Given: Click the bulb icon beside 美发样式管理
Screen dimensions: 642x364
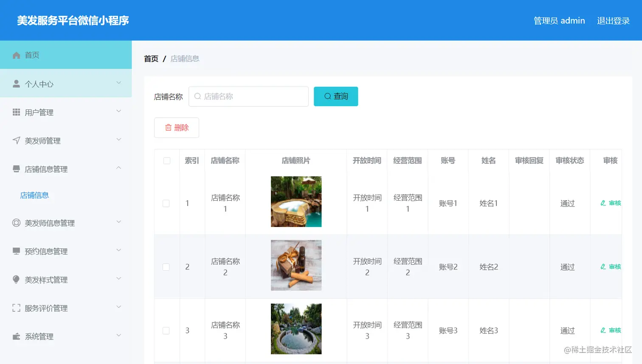Looking at the screenshot, I should pos(16,279).
